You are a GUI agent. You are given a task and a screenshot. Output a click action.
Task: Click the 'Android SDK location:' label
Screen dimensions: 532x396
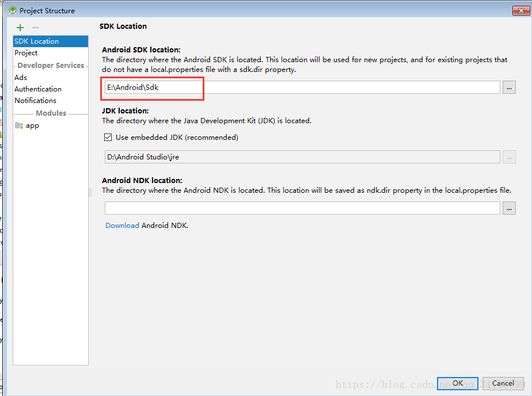coord(141,50)
